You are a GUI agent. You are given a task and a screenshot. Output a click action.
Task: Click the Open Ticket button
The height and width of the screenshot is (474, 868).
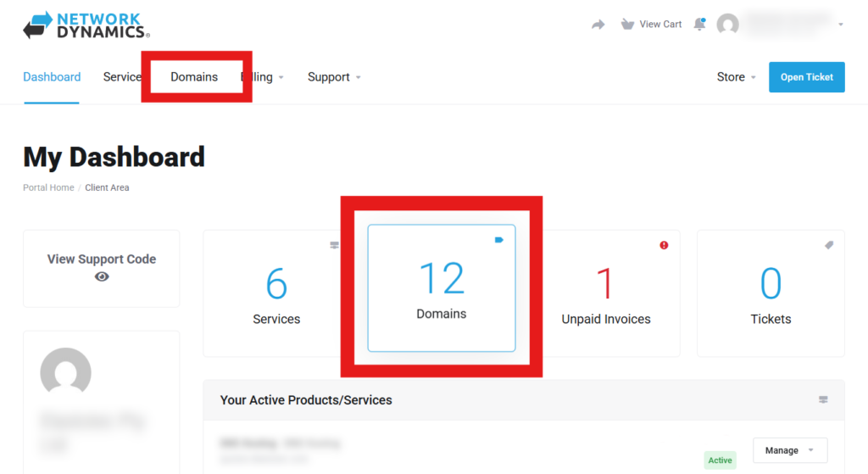tap(806, 77)
